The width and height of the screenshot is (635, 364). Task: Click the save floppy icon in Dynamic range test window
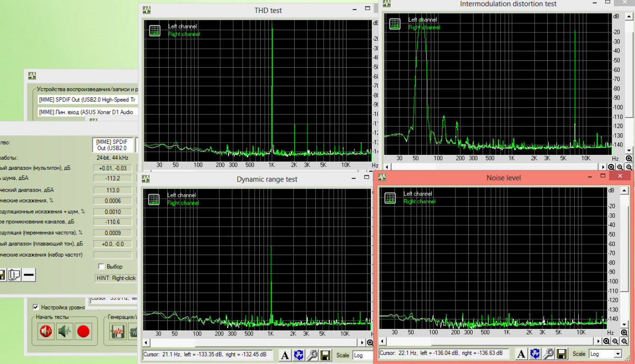[x=325, y=355]
